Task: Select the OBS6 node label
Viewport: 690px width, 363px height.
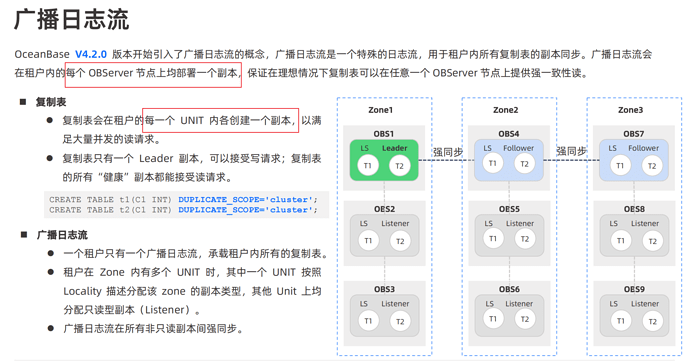Action: coord(509,289)
